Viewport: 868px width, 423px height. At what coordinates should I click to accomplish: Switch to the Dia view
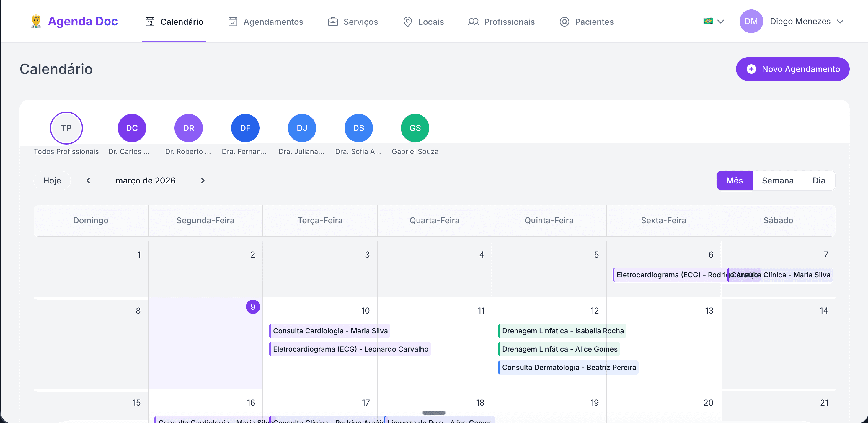[x=819, y=181]
